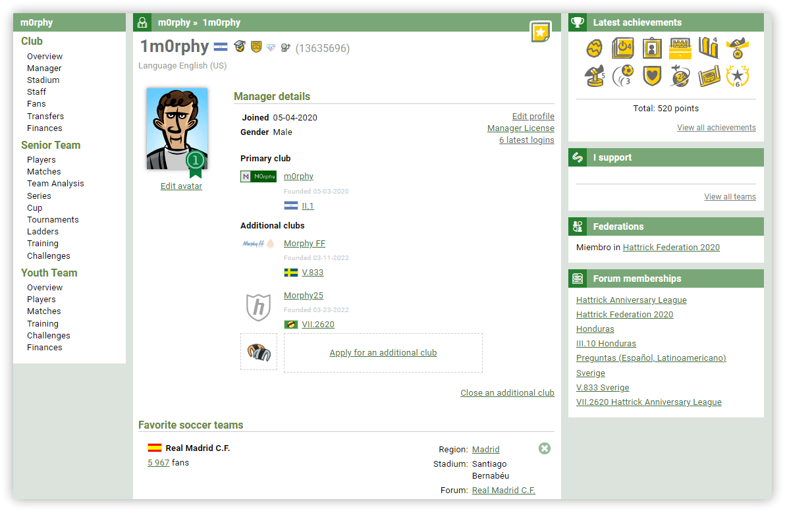This screenshot has width=785, height=532.
Task: Open the Cup sidebar entry
Action: (x=34, y=207)
